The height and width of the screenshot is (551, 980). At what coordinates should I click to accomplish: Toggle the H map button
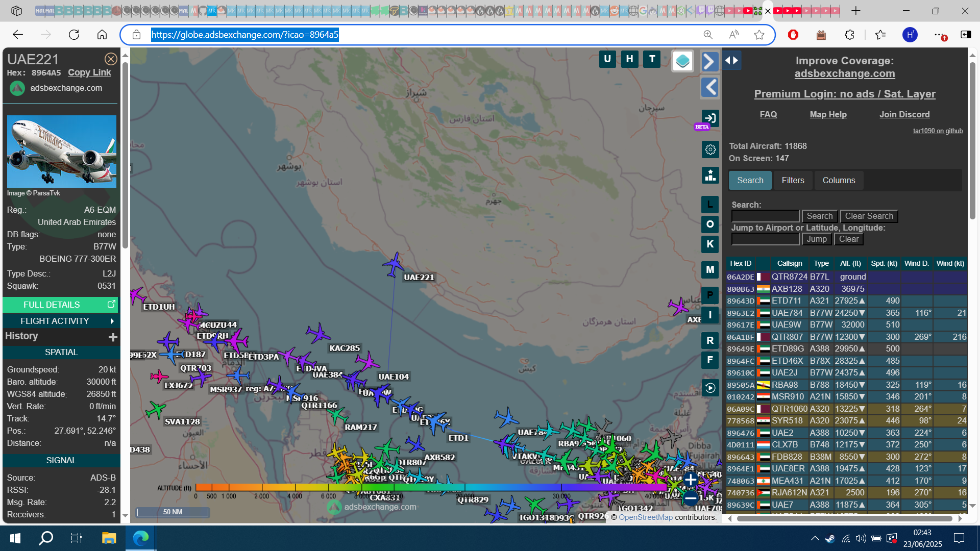click(x=630, y=59)
